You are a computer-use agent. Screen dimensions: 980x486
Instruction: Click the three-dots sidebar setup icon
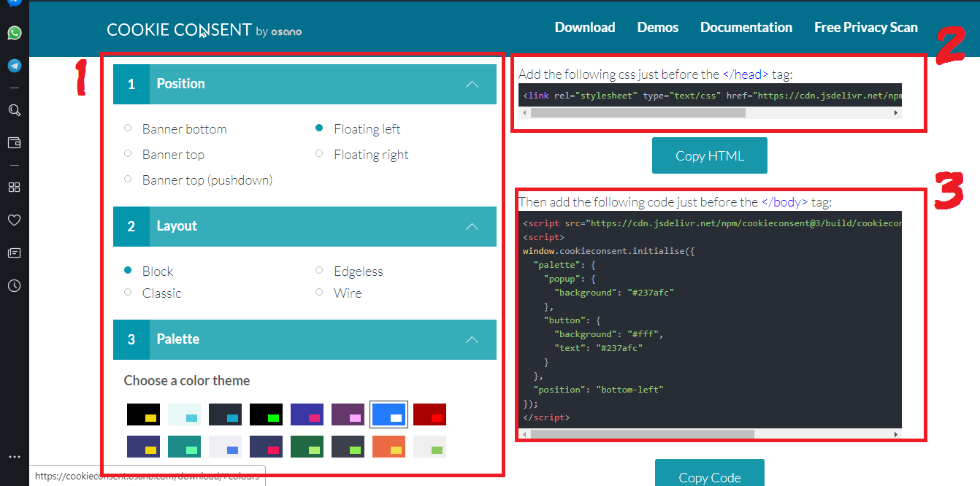click(x=14, y=457)
